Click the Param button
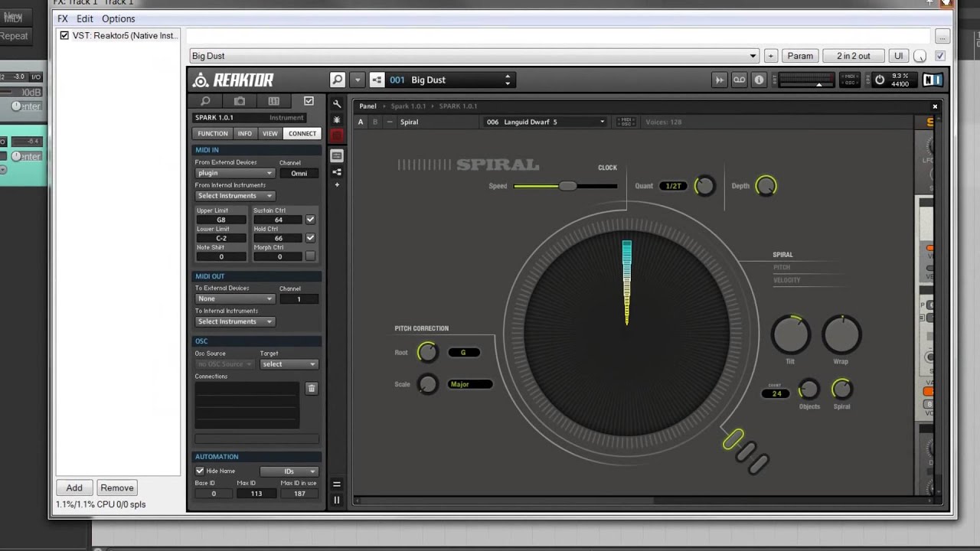Viewport: 980px width, 551px height. click(800, 56)
